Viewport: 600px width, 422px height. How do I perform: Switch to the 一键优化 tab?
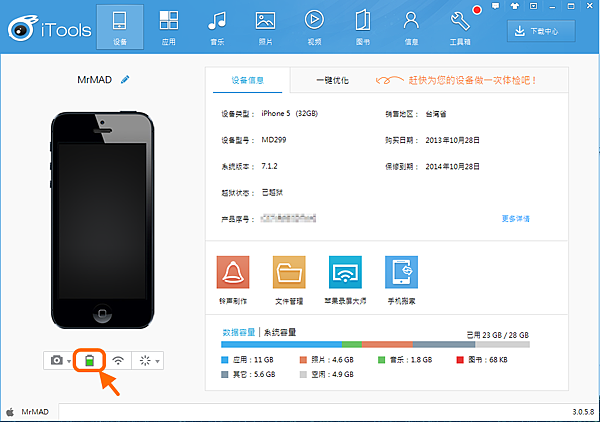332,80
